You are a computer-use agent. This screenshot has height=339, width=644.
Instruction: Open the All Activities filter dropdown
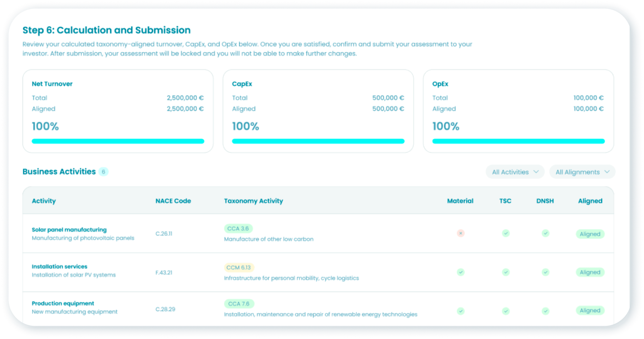[515, 172]
